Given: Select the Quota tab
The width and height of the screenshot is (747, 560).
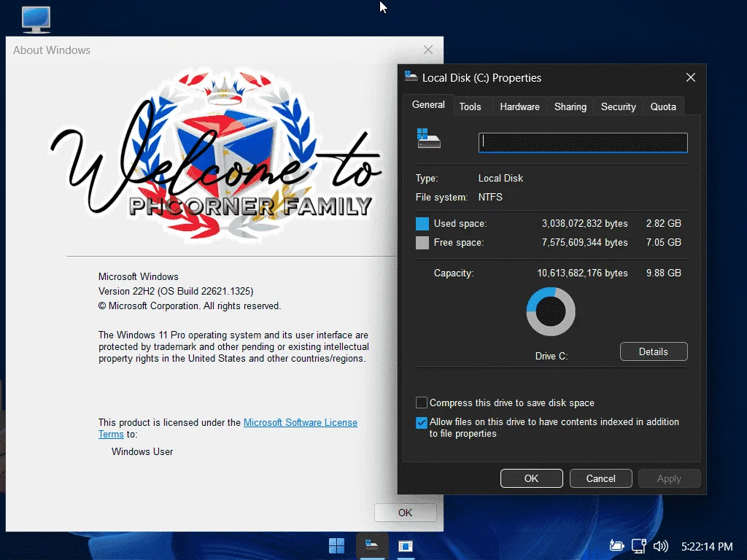Looking at the screenshot, I should 663,106.
